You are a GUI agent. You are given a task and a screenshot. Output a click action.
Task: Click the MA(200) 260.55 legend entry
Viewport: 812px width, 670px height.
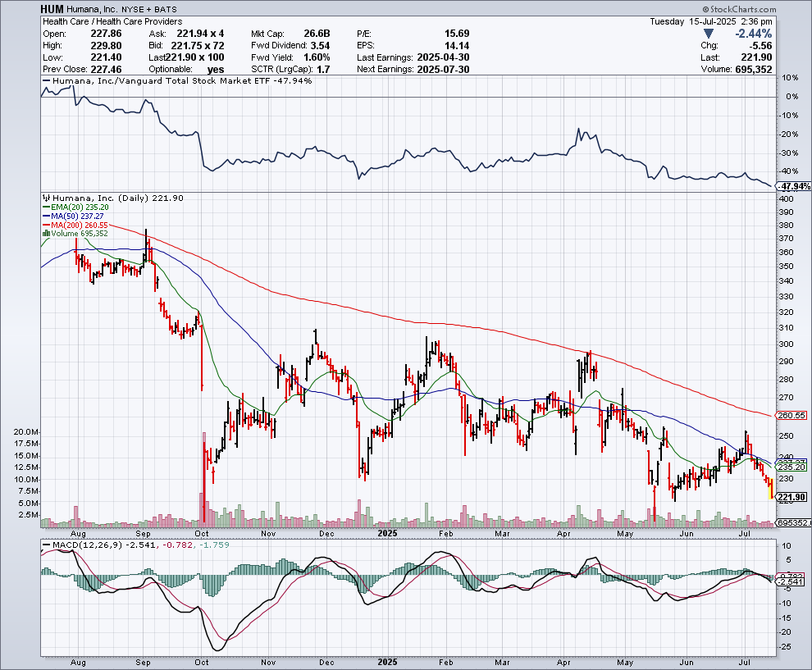pos(75,225)
